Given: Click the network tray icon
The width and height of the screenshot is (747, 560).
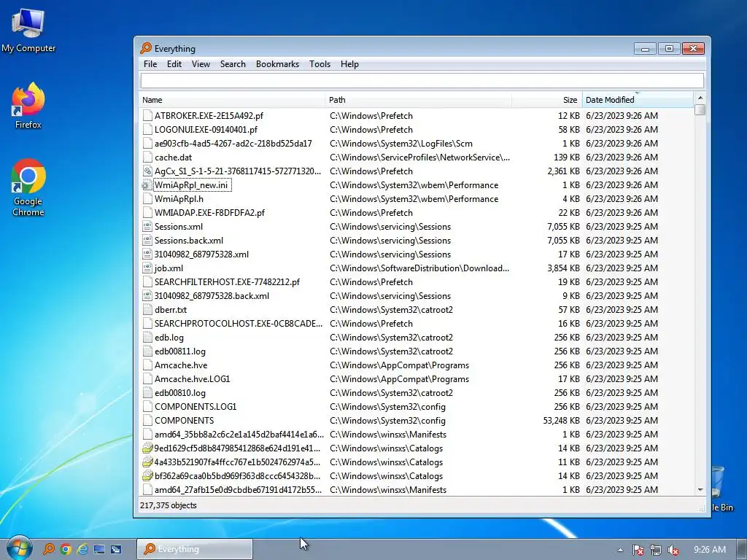Looking at the screenshot, I should pyautogui.click(x=656, y=550).
